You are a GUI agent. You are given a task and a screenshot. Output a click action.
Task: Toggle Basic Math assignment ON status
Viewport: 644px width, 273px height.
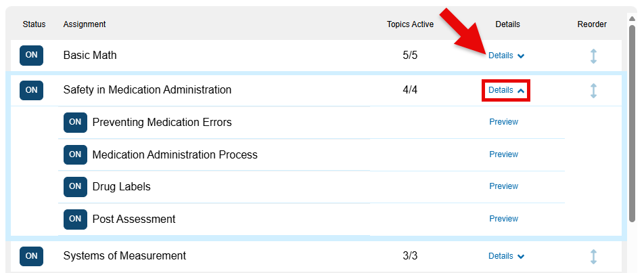(x=31, y=56)
